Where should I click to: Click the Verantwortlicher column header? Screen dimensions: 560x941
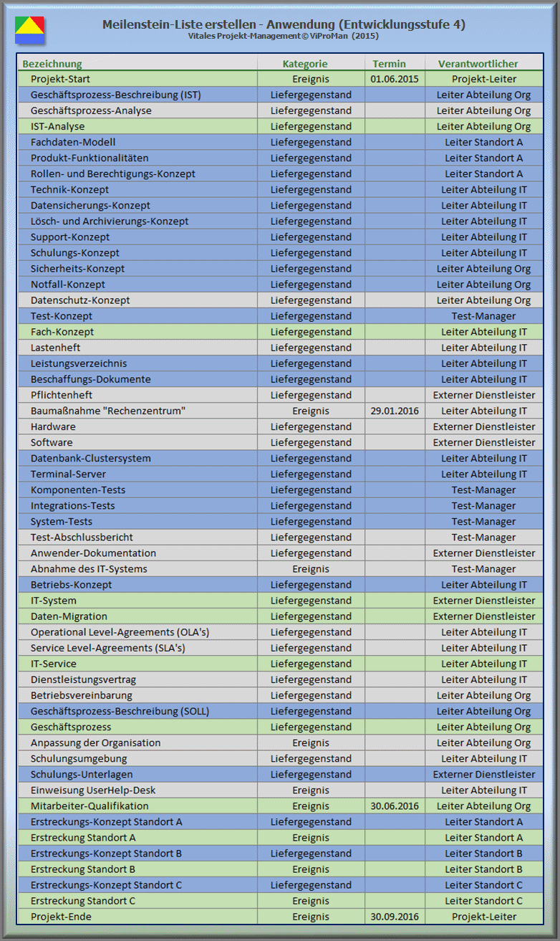coord(478,64)
